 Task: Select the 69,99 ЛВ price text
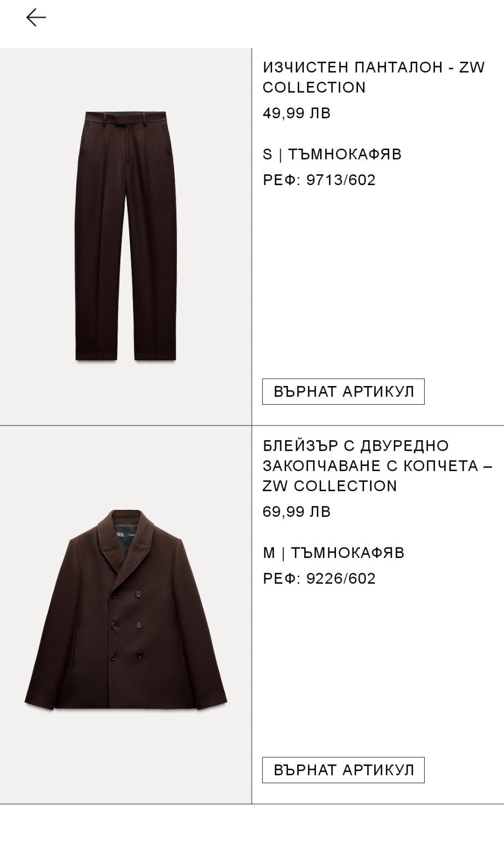tap(297, 512)
